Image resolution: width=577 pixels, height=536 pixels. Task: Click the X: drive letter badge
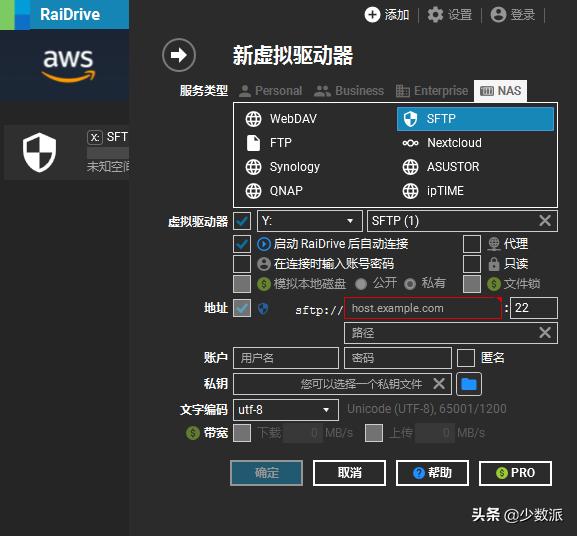(95, 138)
